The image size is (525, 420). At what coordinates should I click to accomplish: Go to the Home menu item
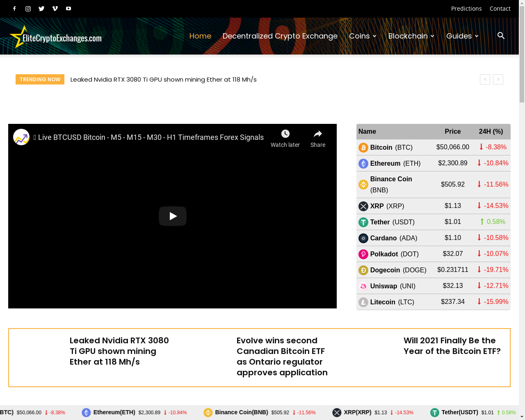click(200, 36)
